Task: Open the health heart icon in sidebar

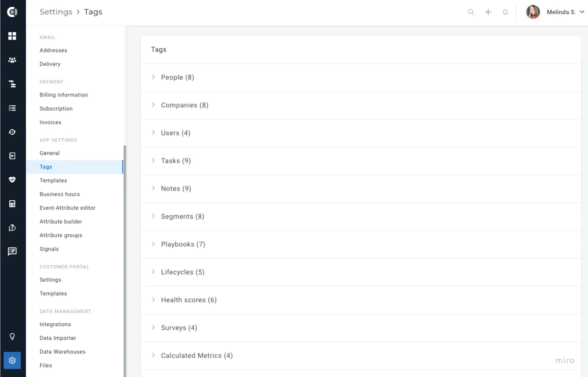Action: [12, 180]
